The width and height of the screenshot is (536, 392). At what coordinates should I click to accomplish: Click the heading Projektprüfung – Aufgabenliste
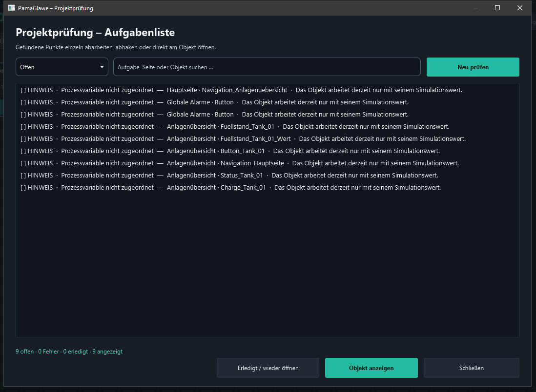pyautogui.click(x=95, y=33)
